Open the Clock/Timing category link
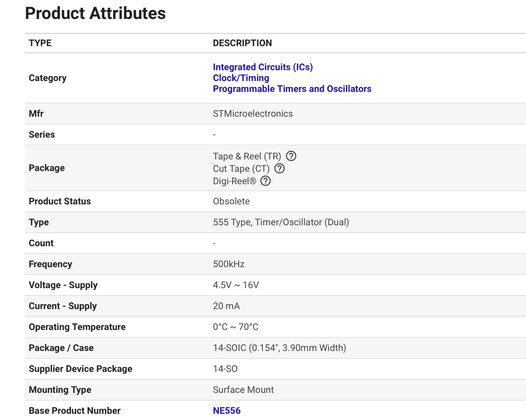Image resolution: width=526 pixels, height=420 pixels. pos(241,78)
